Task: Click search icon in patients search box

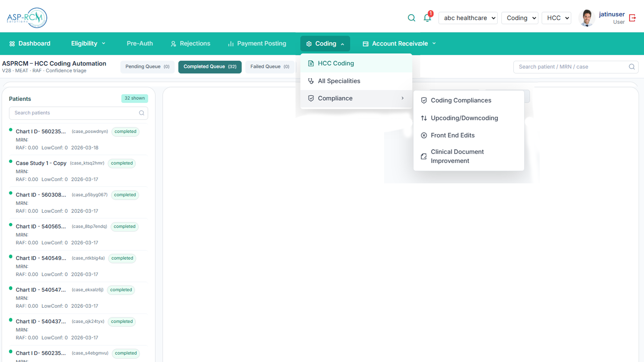Action: 142,113
